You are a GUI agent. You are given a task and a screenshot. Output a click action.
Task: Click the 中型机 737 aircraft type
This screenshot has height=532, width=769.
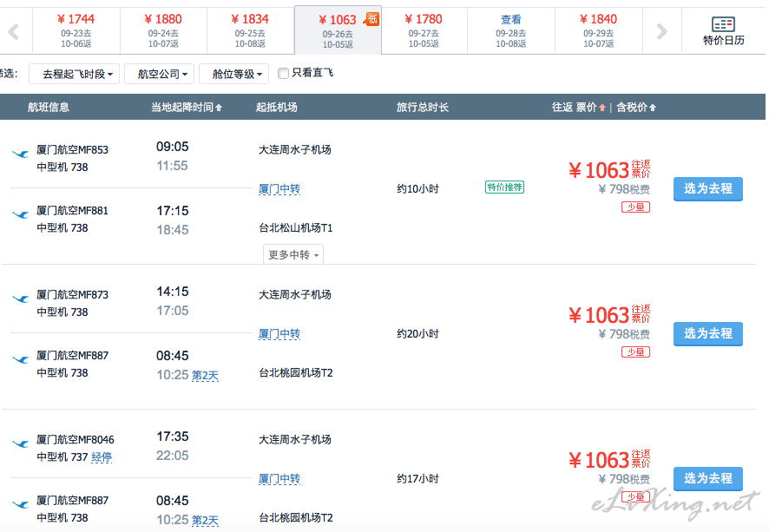coord(62,457)
